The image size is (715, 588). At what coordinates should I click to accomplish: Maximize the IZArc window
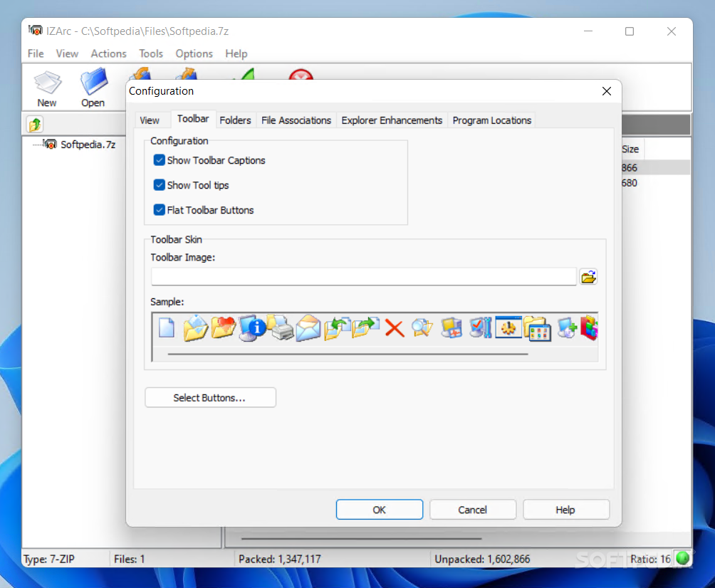click(630, 31)
